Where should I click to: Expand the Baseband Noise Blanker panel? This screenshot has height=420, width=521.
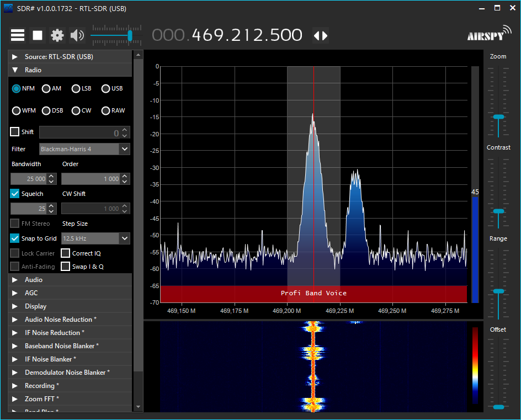pyautogui.click(x=70, y=346)
